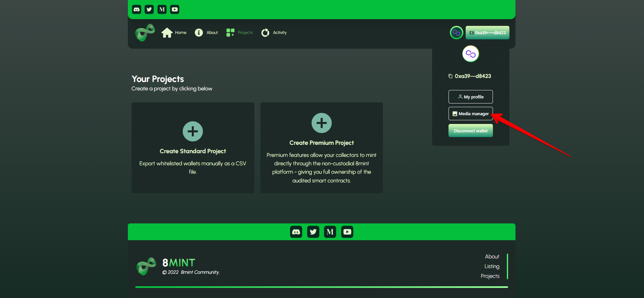The image size is (644, 298).
Task: Open Twitter icon in footer bar
Action: [313, 232]
